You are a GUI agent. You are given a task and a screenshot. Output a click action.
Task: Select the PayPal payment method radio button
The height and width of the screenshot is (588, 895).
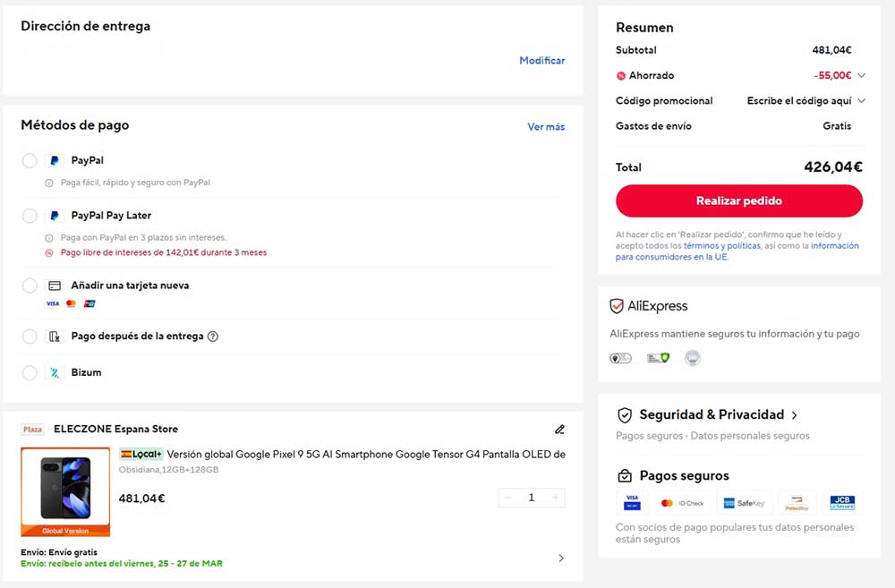pyautogui.click(x=29, y=159)
